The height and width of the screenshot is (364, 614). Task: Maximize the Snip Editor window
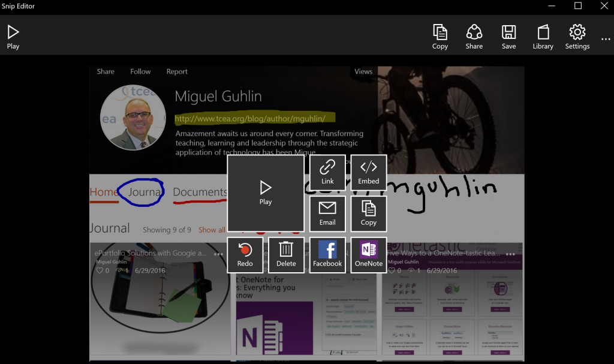(x=577, y=6)
